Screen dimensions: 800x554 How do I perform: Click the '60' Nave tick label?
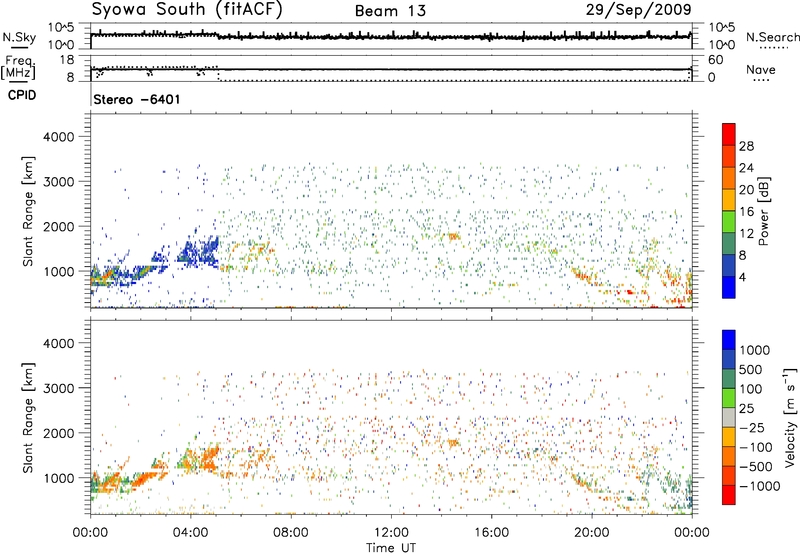click(x=715, y=60)
